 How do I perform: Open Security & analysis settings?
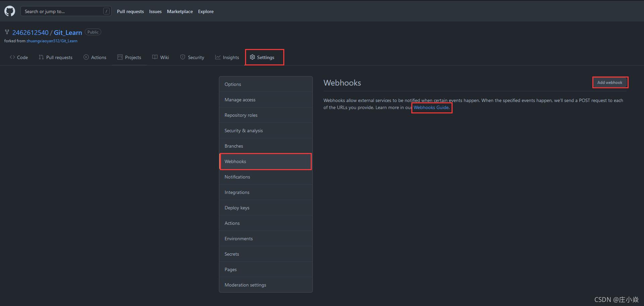(266, 131)
